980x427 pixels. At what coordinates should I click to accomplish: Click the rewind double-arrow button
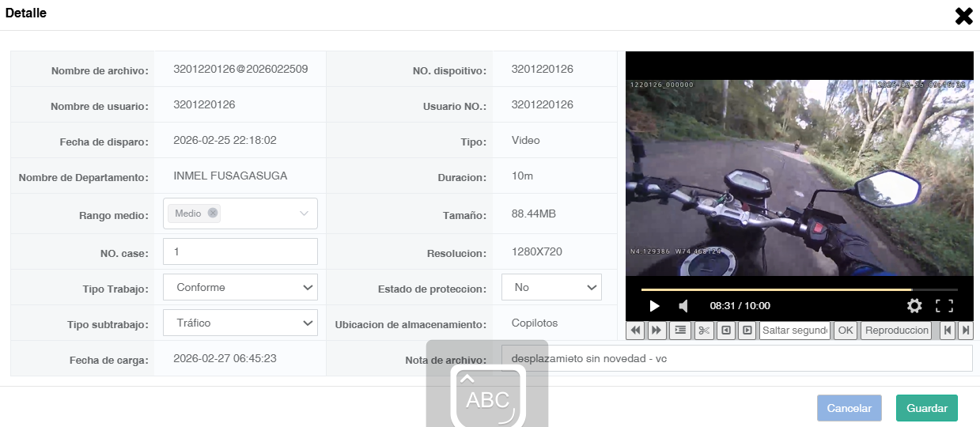click(636, 331)
